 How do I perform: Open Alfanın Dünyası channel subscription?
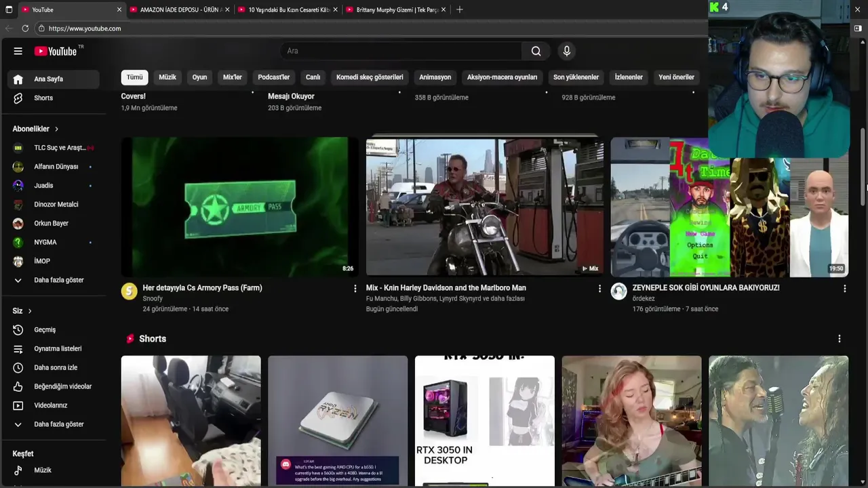(x=54, y=167)
